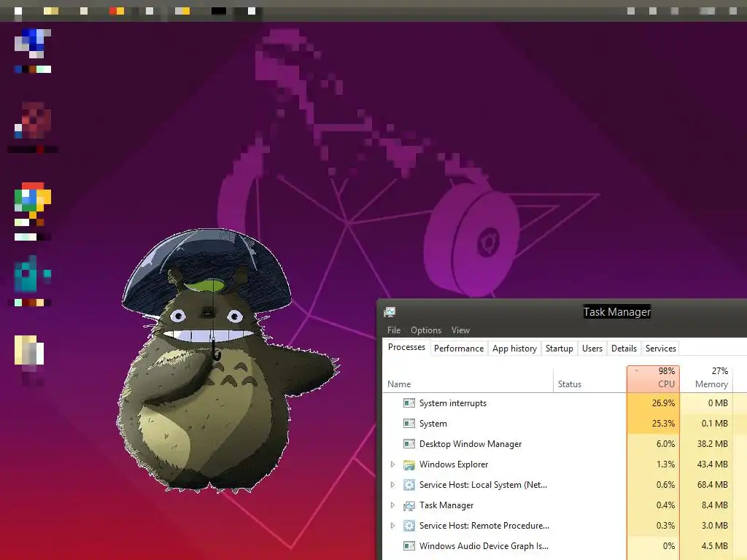Screen dimensions: 747x560
Task: Open the Startup tab
Action: tap(560, 348)
